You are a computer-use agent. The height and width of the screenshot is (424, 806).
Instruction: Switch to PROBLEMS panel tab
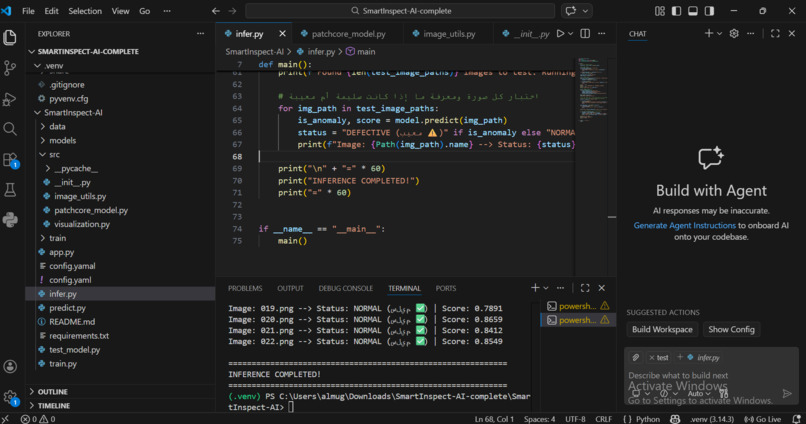pos(245,288)
